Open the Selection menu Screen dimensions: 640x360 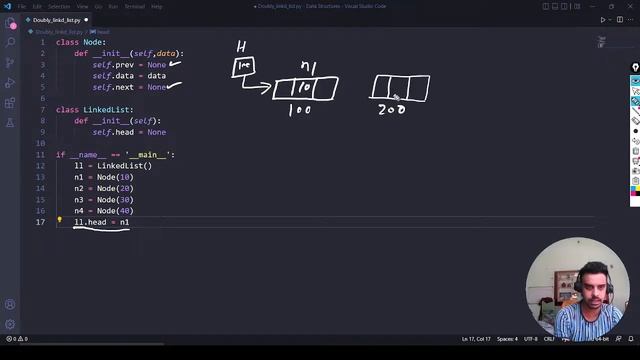[x=59, y=6]
